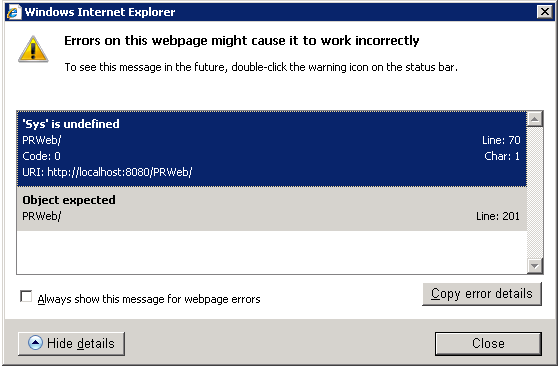Screen dimensions: 558x366
Task: Click Copy error details button
Action: [482, 294]
